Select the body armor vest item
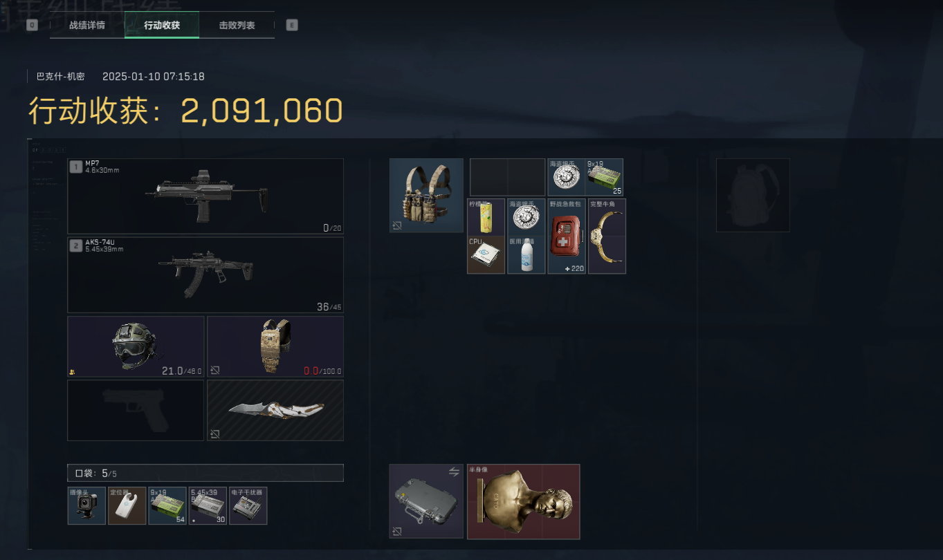 pos(275,347)
